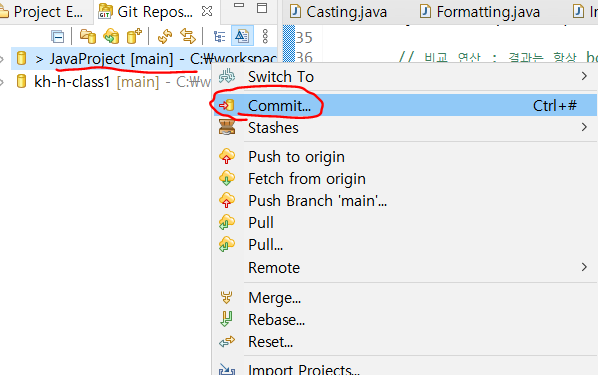598x375 pixels.
Task: Click the Stashes chest icon
Action: click(227, 127)
